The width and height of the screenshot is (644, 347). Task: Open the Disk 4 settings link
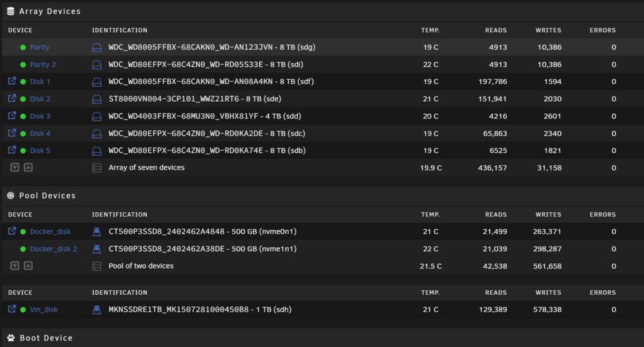40,133
